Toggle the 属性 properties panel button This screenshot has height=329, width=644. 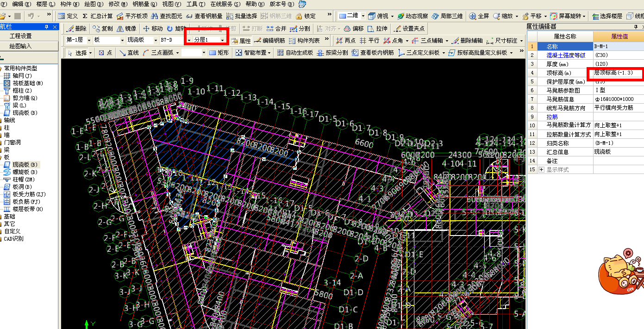tap(241, 41)
